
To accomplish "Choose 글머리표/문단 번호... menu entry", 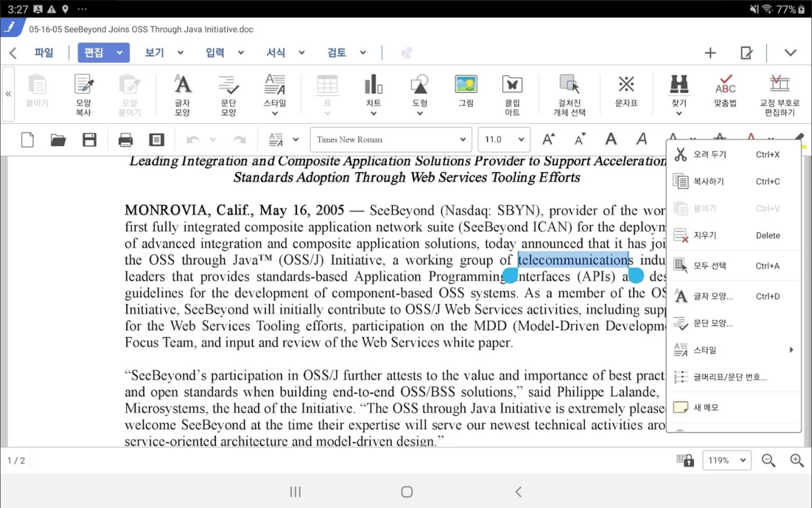I will tap(733, 377).
